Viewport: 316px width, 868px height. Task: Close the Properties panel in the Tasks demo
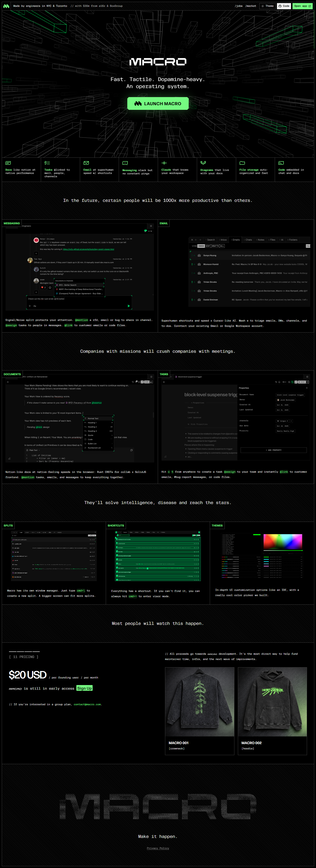(307, 388)
